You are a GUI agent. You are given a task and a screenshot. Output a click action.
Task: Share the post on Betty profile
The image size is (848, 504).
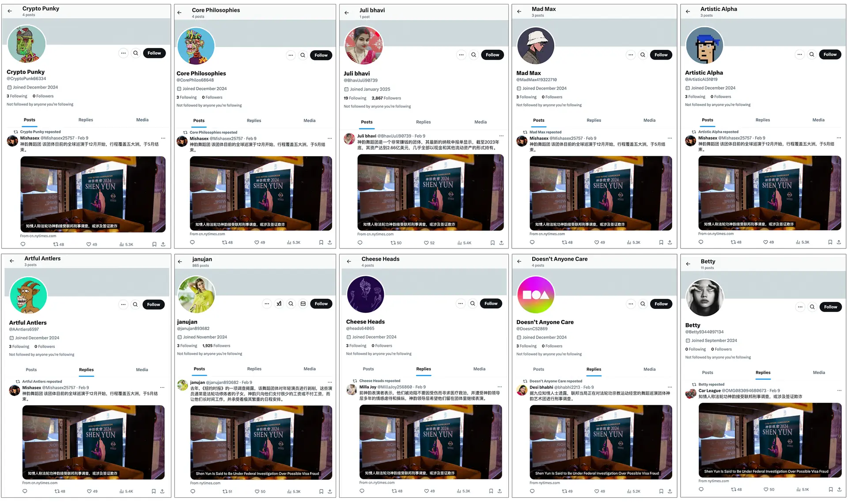[839, 489]
